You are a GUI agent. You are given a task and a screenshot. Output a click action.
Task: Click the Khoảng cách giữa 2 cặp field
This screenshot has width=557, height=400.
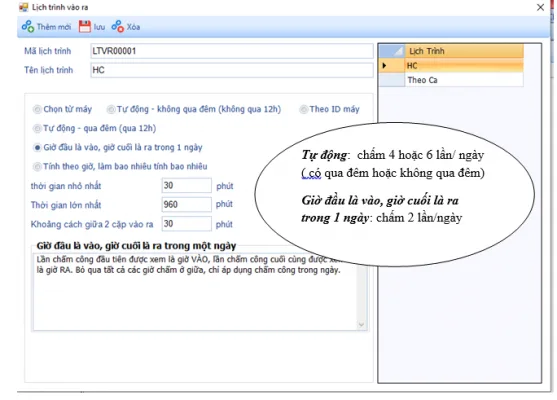[186, 224]
